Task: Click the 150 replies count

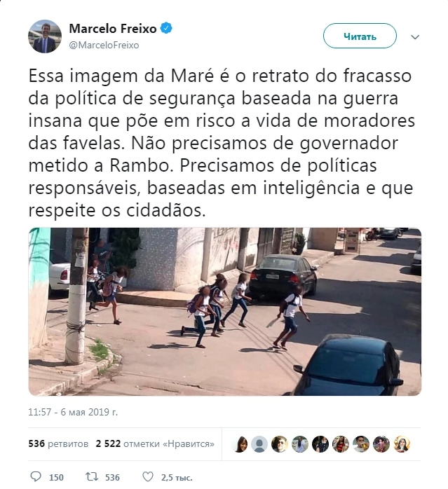Action: point(56,478)
